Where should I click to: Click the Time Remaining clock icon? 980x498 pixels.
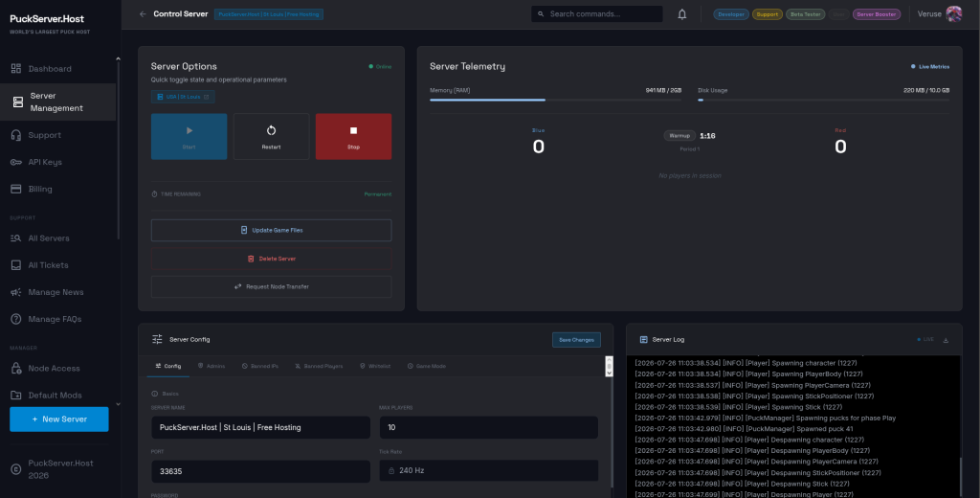(x=154, y=194)
